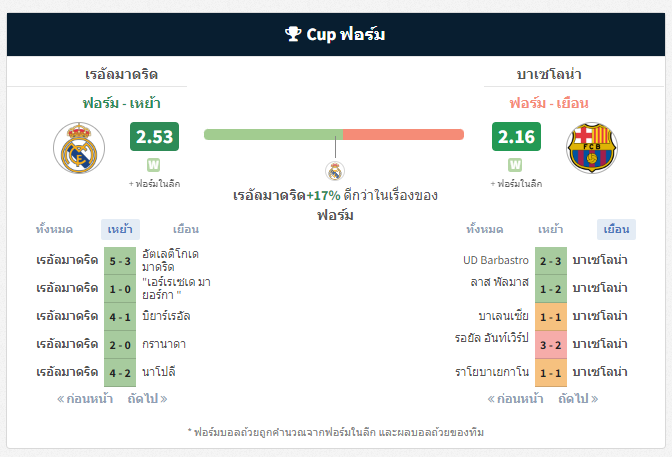Open the 5 - 3 result versus Atlético Madrid
This screenshot has height=457, width=672.
[x=120, y=261]
